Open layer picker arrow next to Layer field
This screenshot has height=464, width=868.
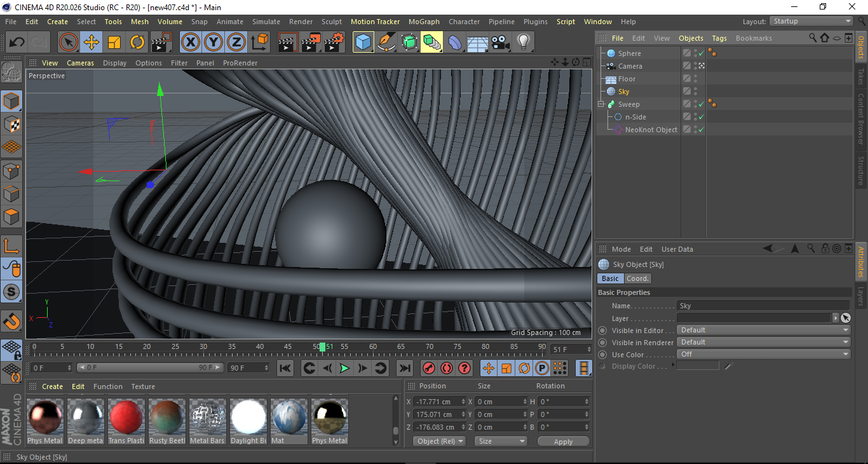836,318
